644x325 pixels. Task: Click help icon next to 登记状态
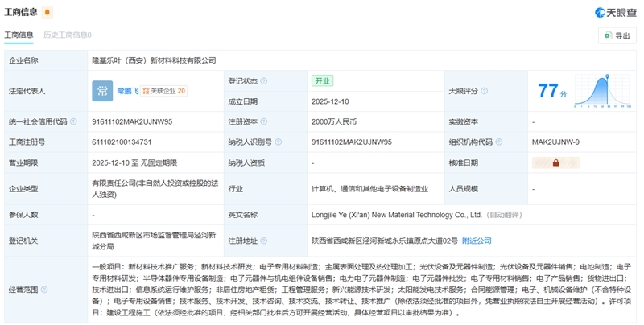click(263, 81)
